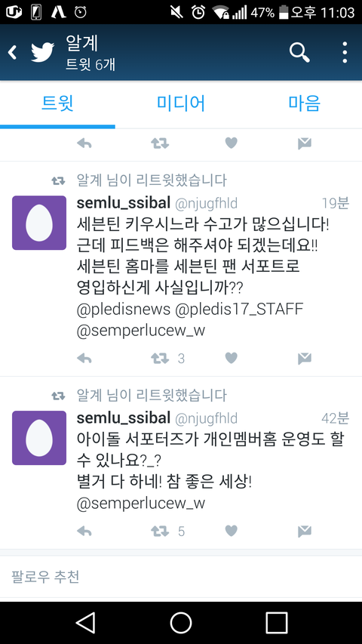Image resolution: width=362 pixels, height=644 pixels.
Task: Tap the back arrow in the header
Action: pos(13,53)
